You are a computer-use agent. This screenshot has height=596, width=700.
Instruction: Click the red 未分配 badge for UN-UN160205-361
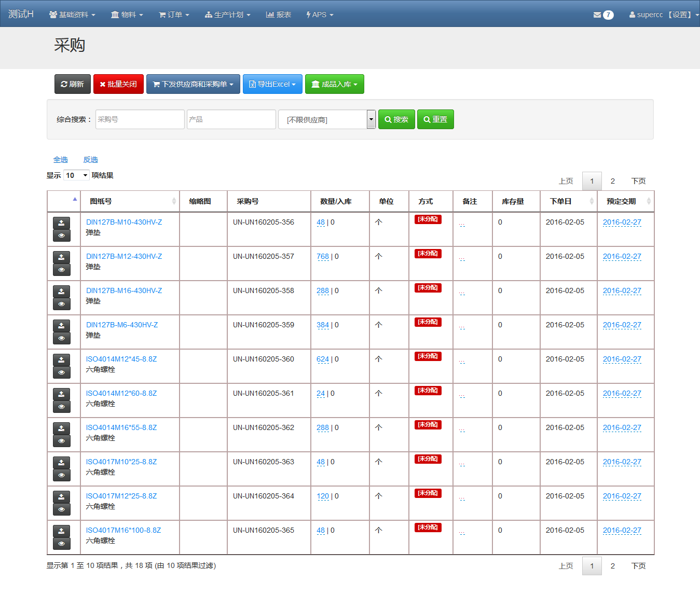(x=428, y=391)
